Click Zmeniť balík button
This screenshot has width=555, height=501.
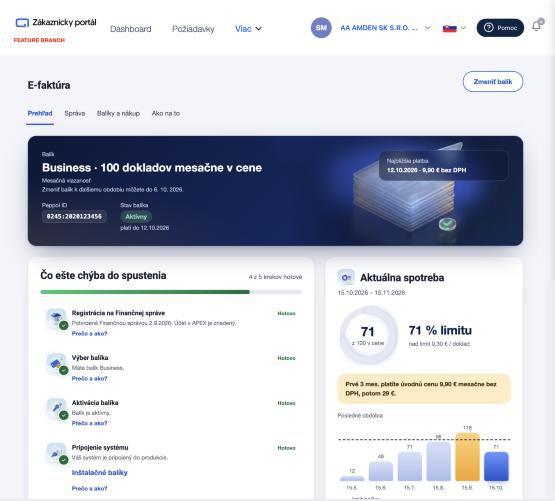point(493,81)
